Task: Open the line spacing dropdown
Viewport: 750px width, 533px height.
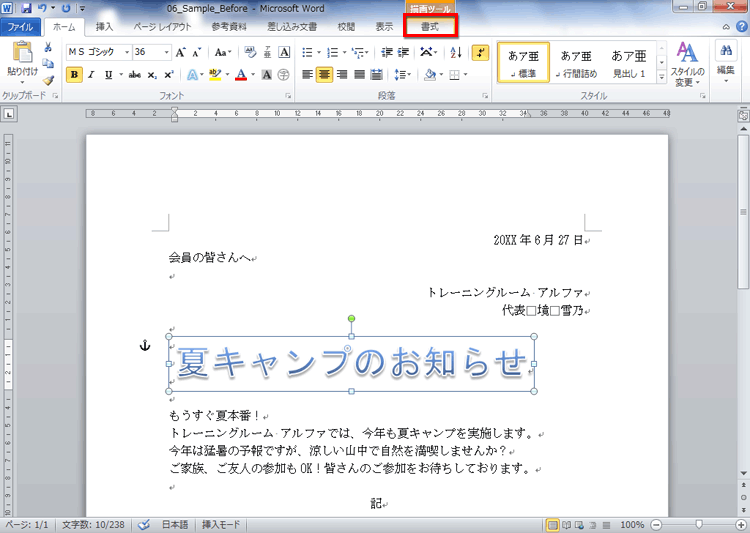Action: point(403,75)
